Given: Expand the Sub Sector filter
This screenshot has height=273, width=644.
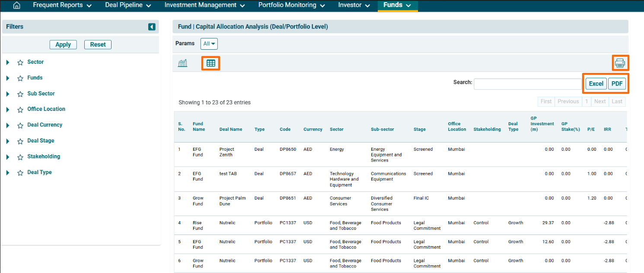Looking at the screenshot, I should (8, 94).
